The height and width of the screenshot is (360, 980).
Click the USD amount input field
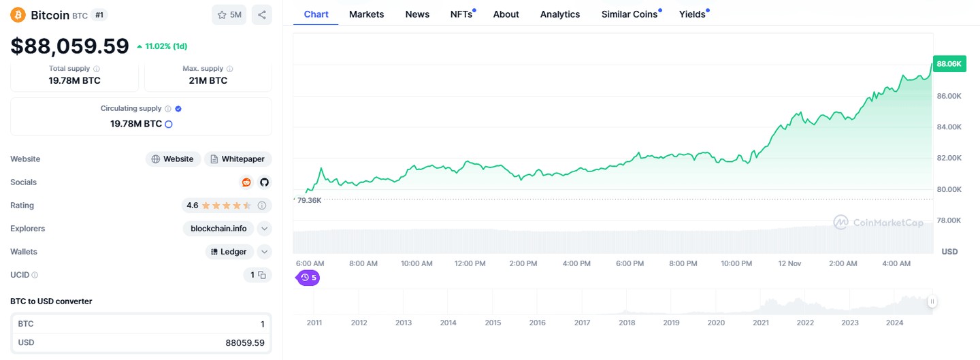(141, 343)
